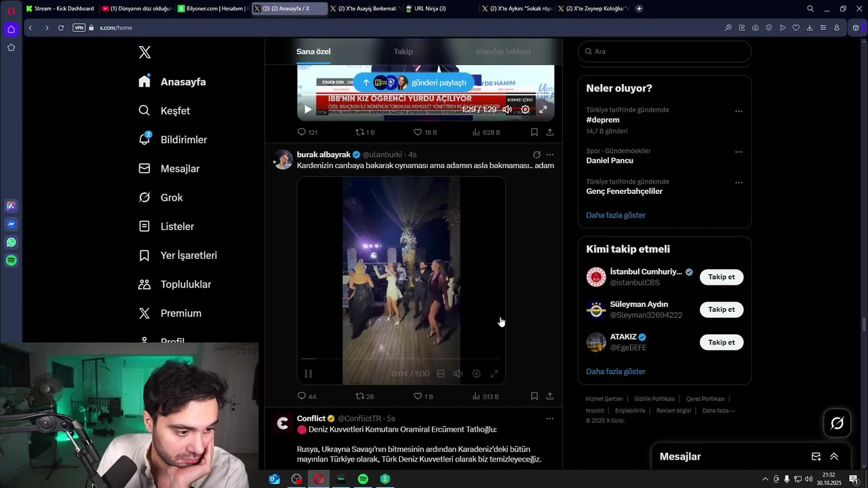Open the dancing video settings gear
The height and width of the screenshot is (488, 868).
point(476,373)
